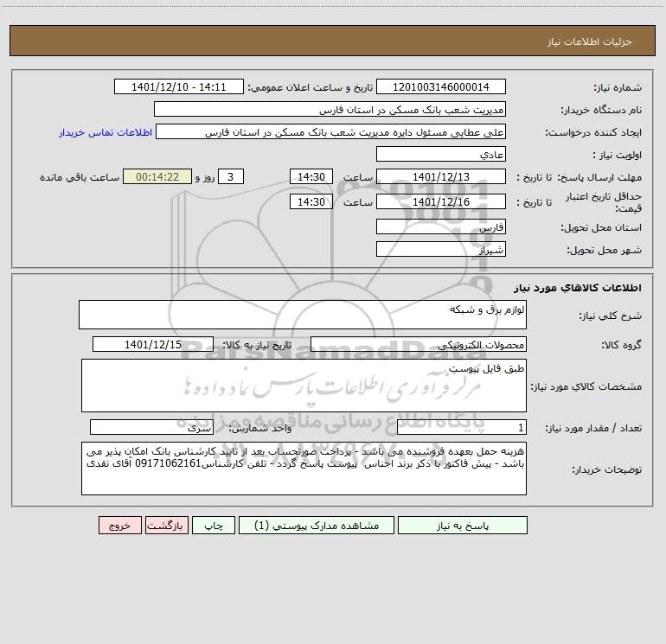Click the general description 'لوازم برق و شبکه'

(x=303, y=315)
